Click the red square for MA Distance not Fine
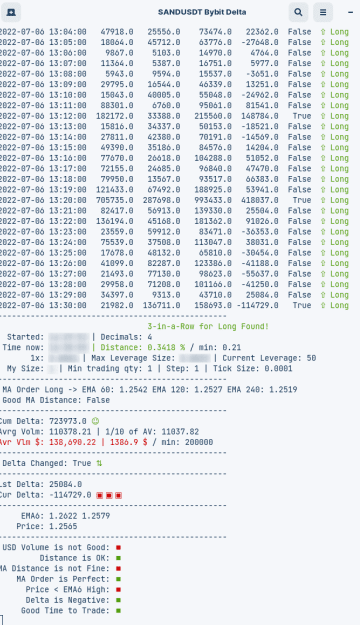This screenshot has width=360, height=625. pos(118,568)
